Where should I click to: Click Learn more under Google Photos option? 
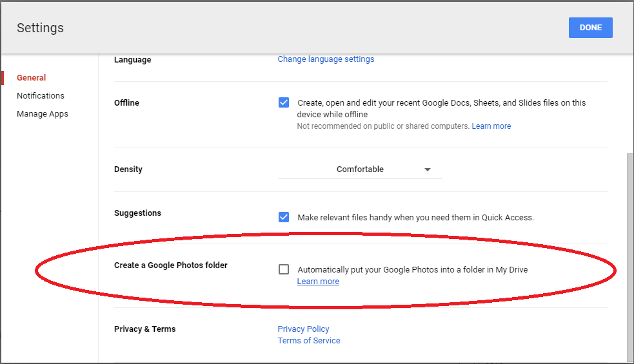[x=318, y=282]
